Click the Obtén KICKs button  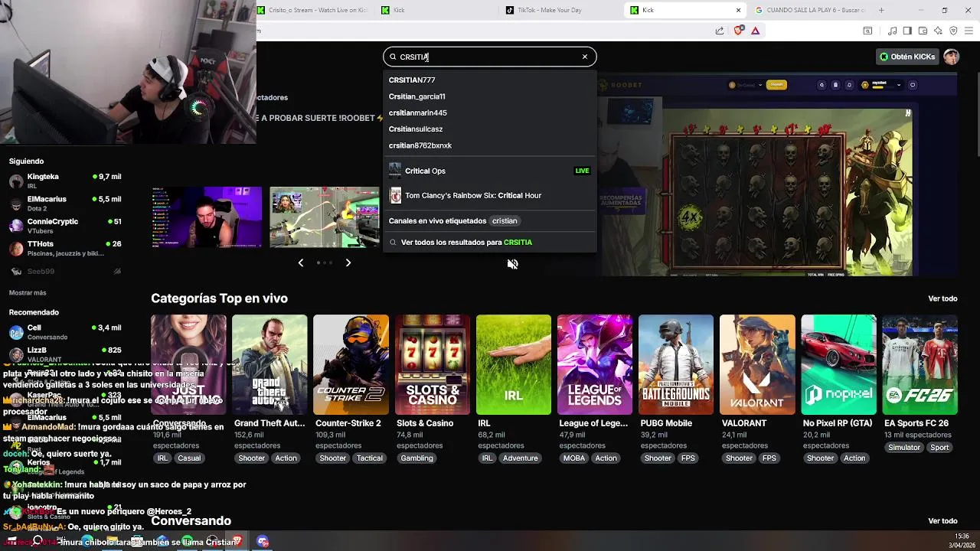907,57
